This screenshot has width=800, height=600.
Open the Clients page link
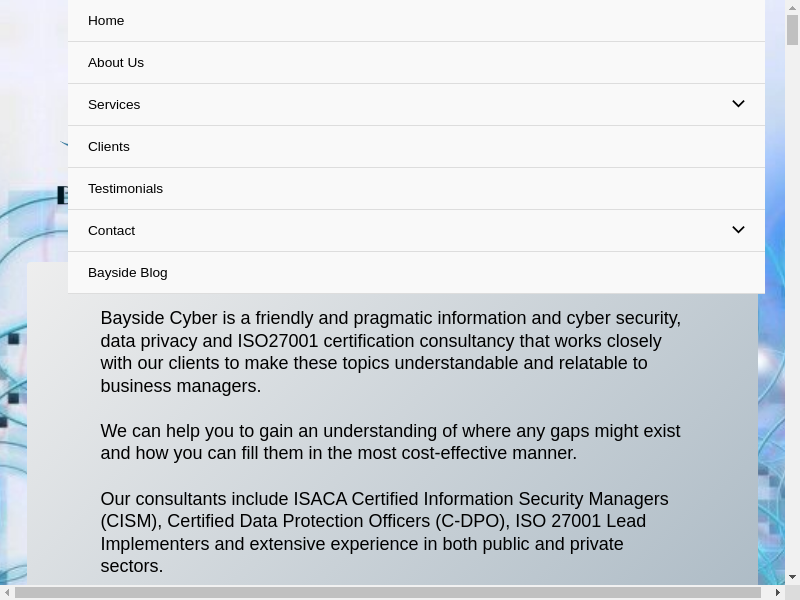109,147
